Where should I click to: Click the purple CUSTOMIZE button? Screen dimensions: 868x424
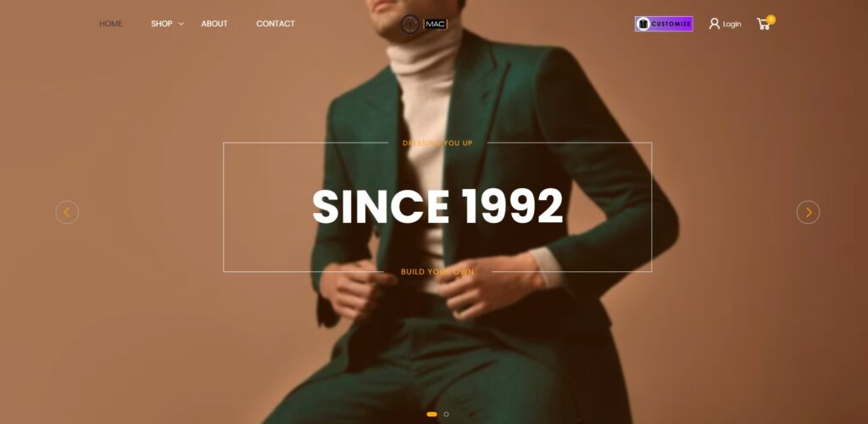[664, 24]
